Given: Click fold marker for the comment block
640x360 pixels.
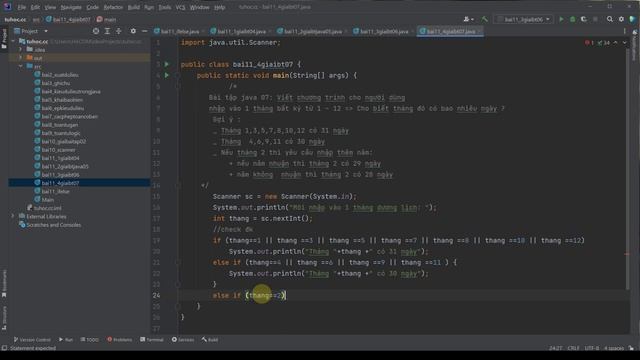Looking at the screenshot, I should [178, 86].
